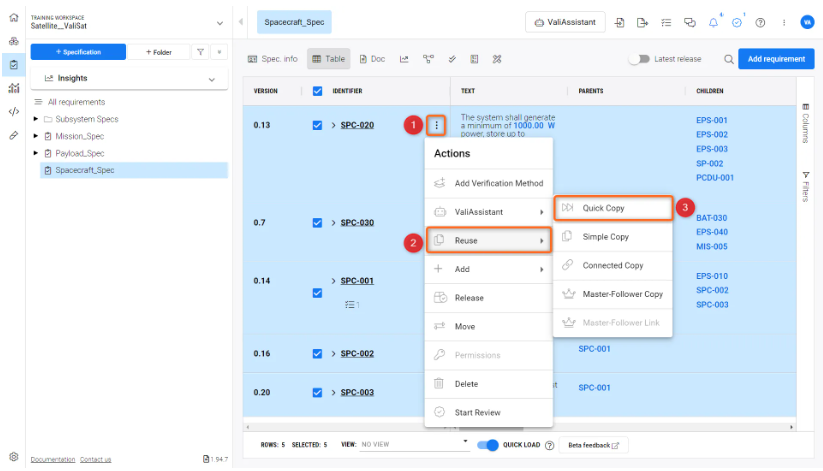Open the Documentation link
Screen dimensions: 823x471
point(52,459)
